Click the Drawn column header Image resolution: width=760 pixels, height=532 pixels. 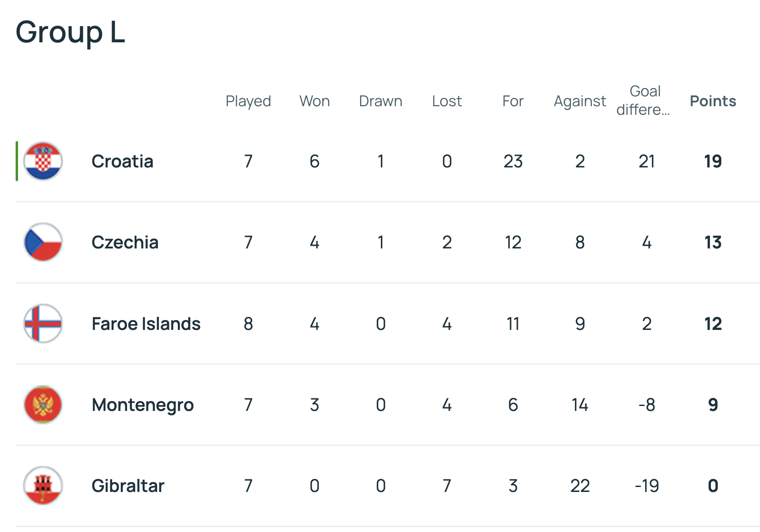(380, 101)
